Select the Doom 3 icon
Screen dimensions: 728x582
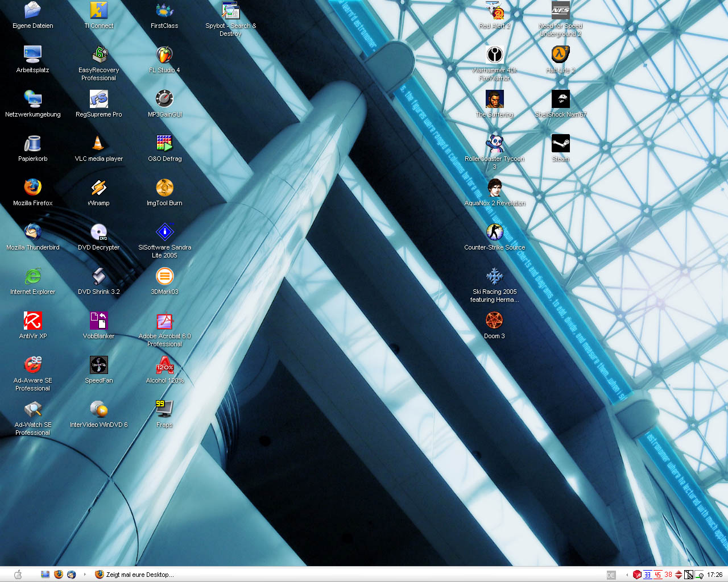click(x=495, y=321)
